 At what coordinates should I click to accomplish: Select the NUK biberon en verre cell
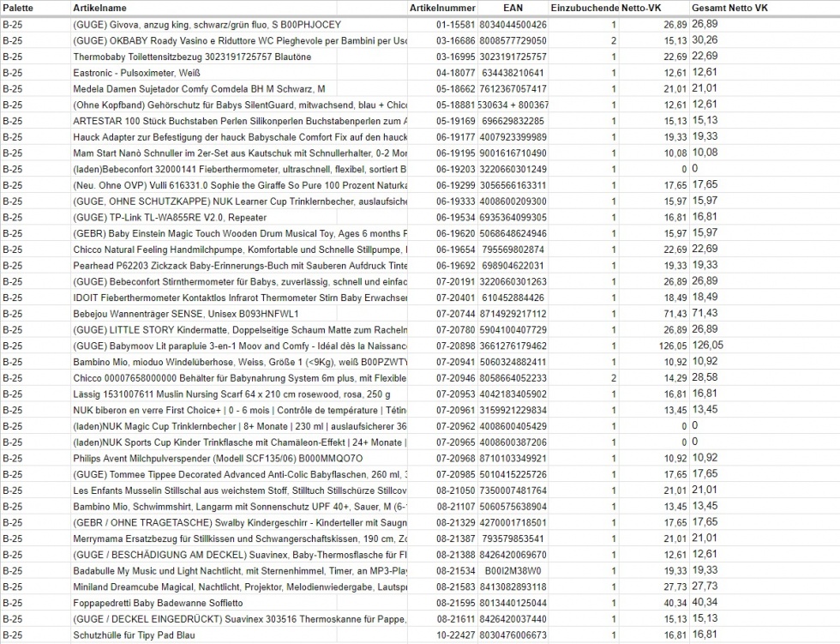(x=239, y=411)
